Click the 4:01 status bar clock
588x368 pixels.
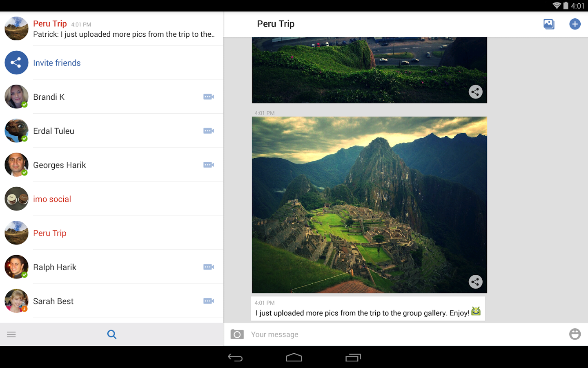click(578, 6)
